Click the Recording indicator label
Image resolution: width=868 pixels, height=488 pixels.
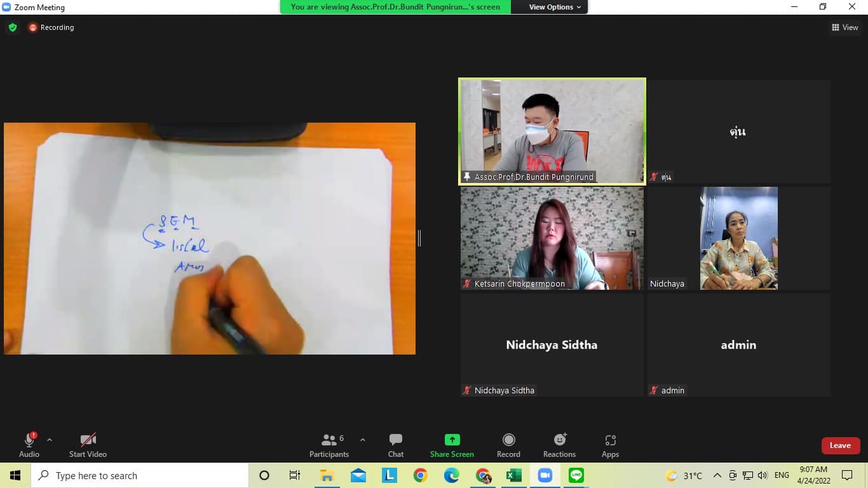point(57,27)
